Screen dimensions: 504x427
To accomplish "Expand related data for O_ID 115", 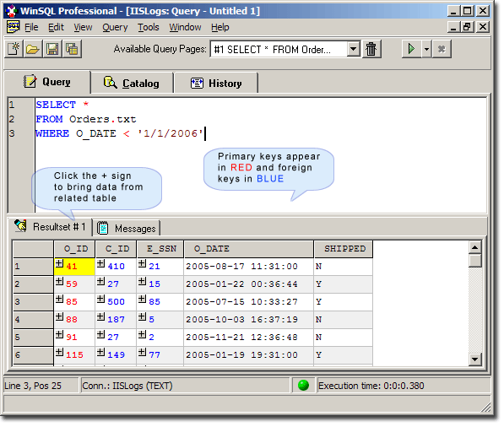I will tap(59, 353).
